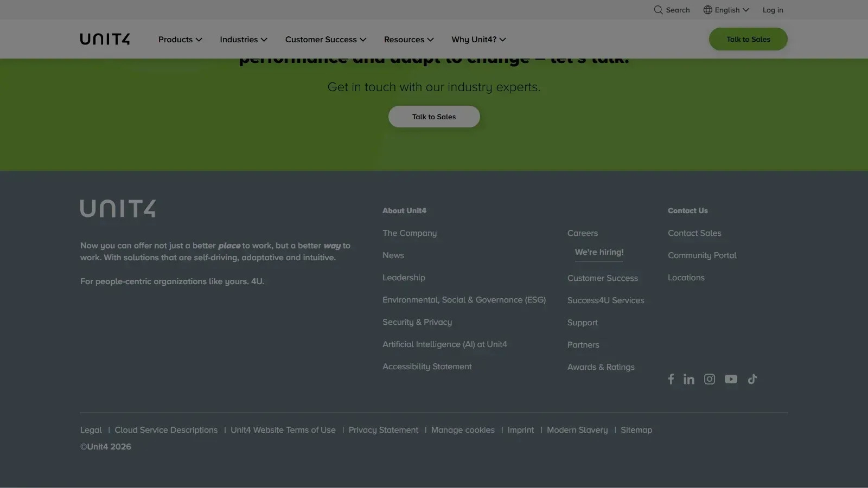Screen dimensions: 868x488
Task: Expand the Products menu
Action: click(180, 40)
